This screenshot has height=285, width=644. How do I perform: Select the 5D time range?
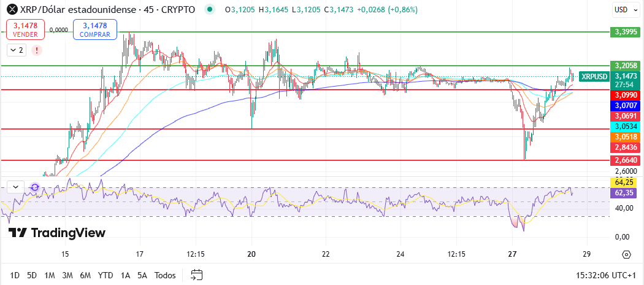tap(32, 275)
